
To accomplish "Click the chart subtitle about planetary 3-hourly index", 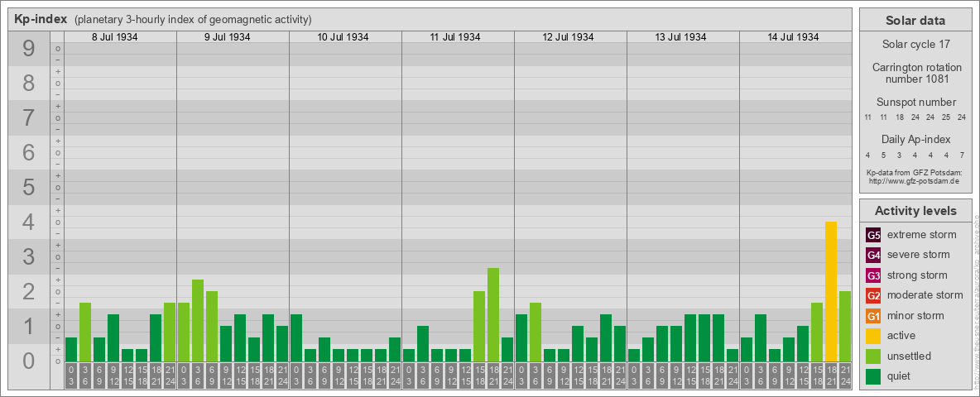I will (193, 20).
